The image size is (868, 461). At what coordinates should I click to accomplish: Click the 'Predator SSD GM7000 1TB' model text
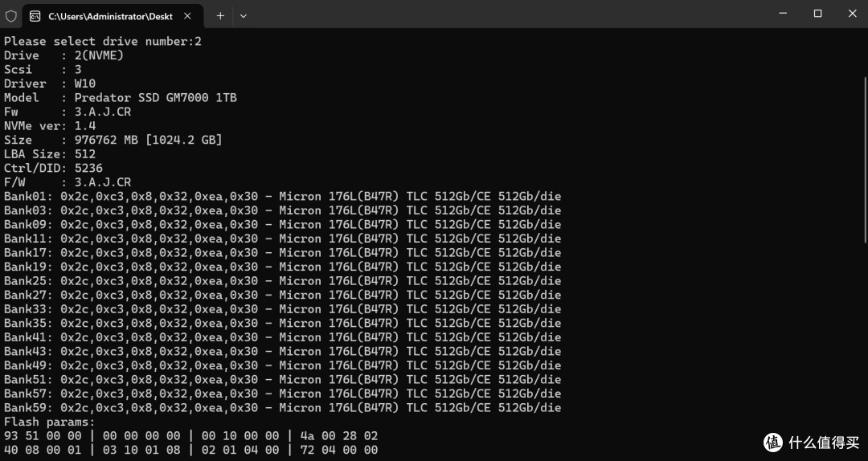(156, 97)
